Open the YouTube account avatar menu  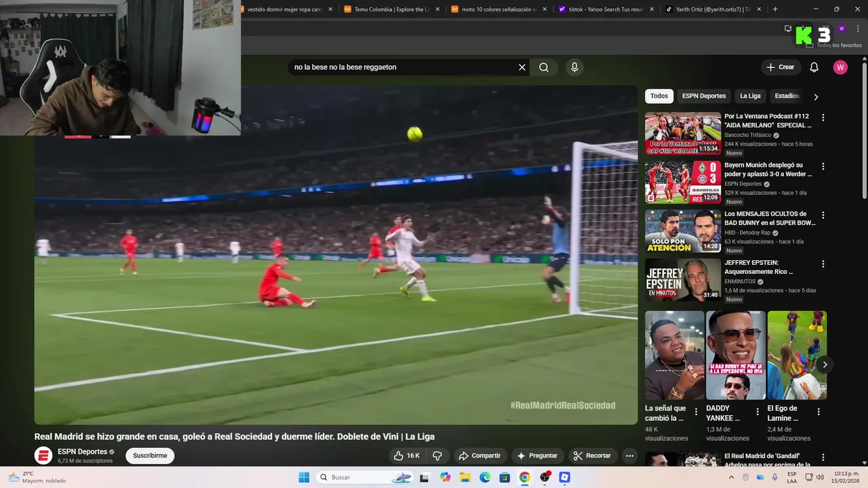840,67
